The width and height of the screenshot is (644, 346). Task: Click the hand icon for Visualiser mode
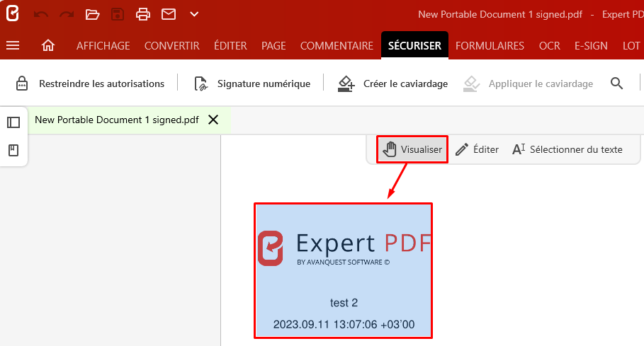point(390,149)
